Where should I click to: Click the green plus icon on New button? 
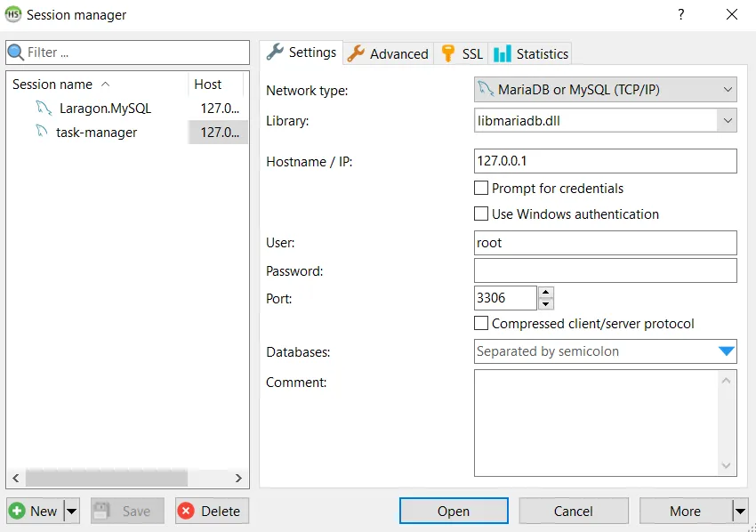point(17,511)
